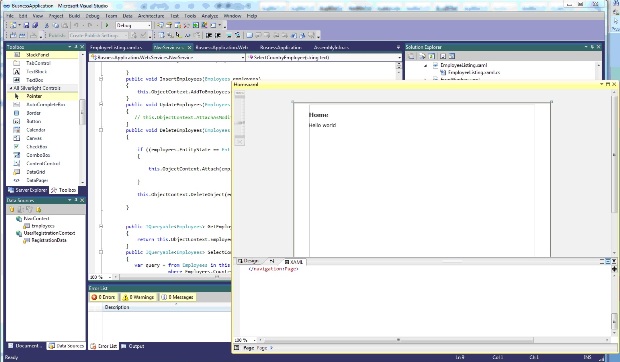
Task: Select the Canvas control in the Toolbox
Action: pos(42,138)
